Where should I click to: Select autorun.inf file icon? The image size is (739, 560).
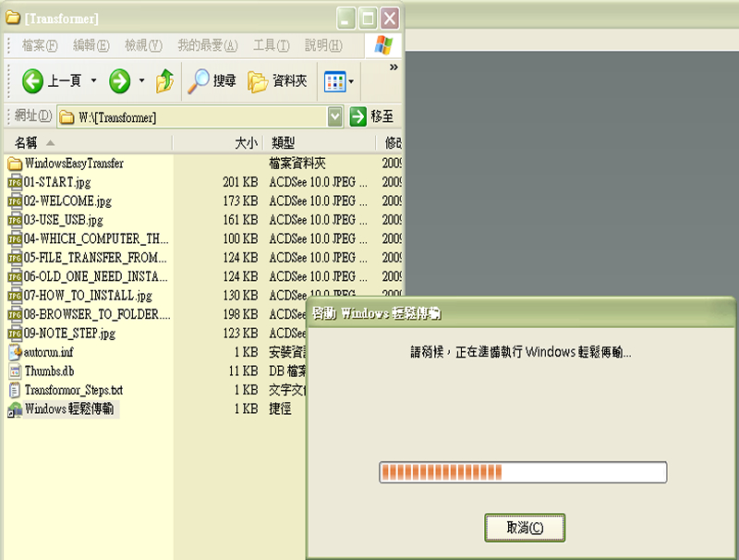point(15,352)
